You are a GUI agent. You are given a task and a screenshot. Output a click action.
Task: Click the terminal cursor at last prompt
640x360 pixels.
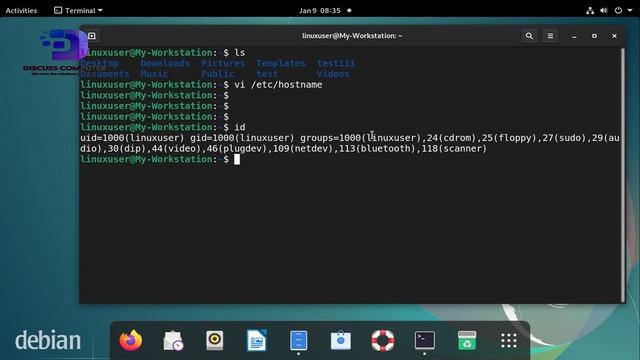(237, 159)
